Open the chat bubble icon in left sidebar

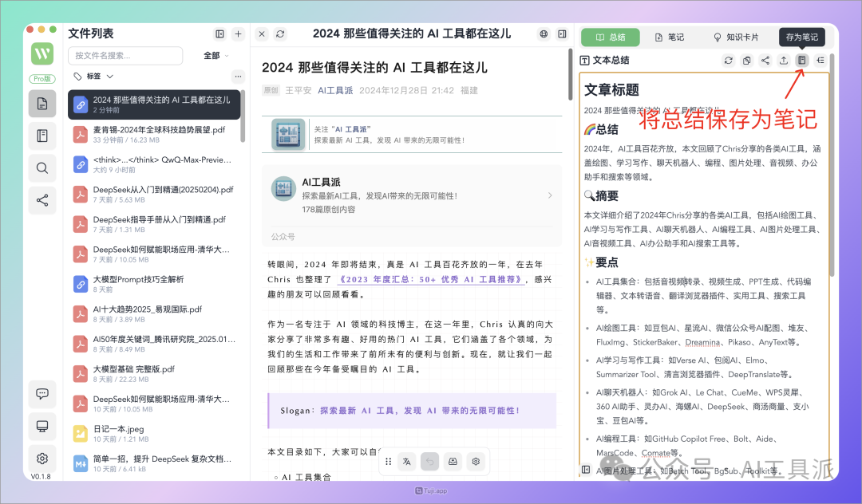point(42,394)
